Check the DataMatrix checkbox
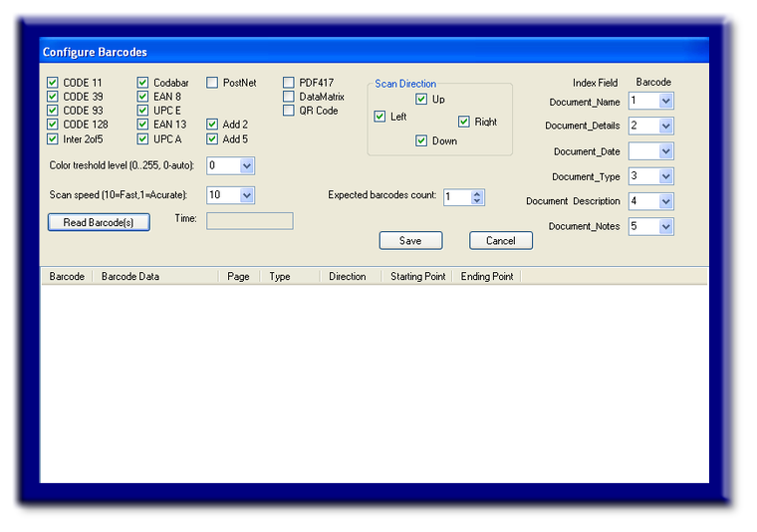The height and width of the screenshot is (532, 757). point(288,97)
